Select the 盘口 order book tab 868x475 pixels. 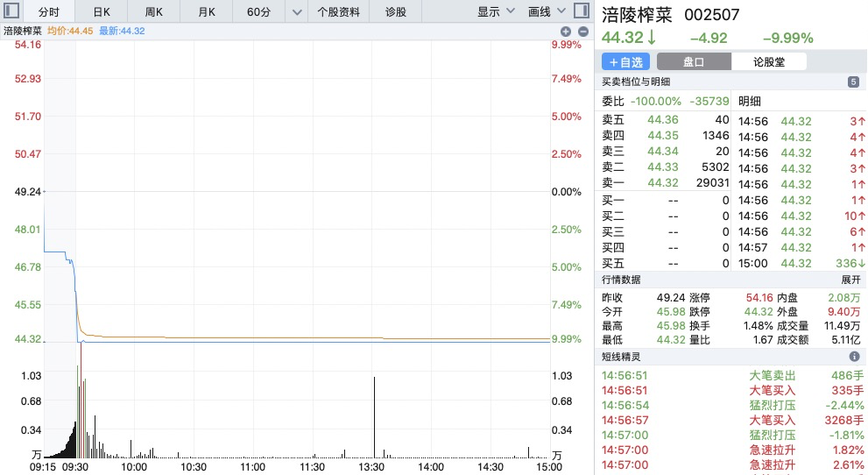(x=694, y=62)
